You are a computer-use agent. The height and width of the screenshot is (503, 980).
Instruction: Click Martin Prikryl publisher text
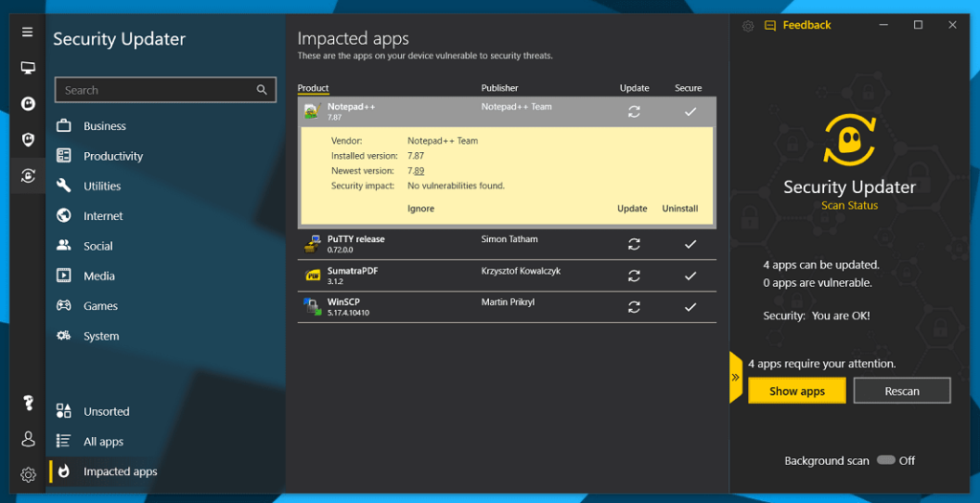click(x=507, y=302)
